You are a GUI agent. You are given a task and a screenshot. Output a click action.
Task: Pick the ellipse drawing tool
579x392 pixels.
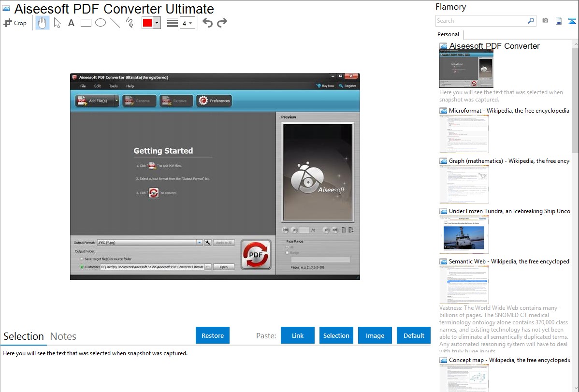coord(101,23)
